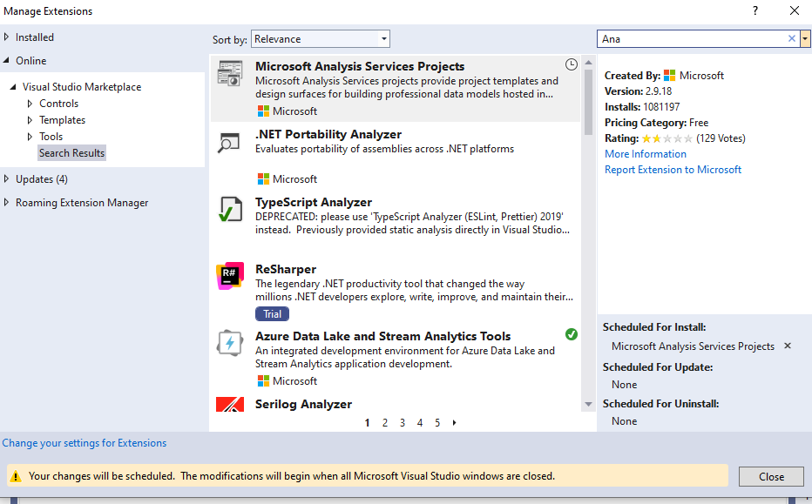The height and width of the screenshot is (504, 812).
Task: Click the Close button
Action: pyautogui.click(x=771, y=476)
